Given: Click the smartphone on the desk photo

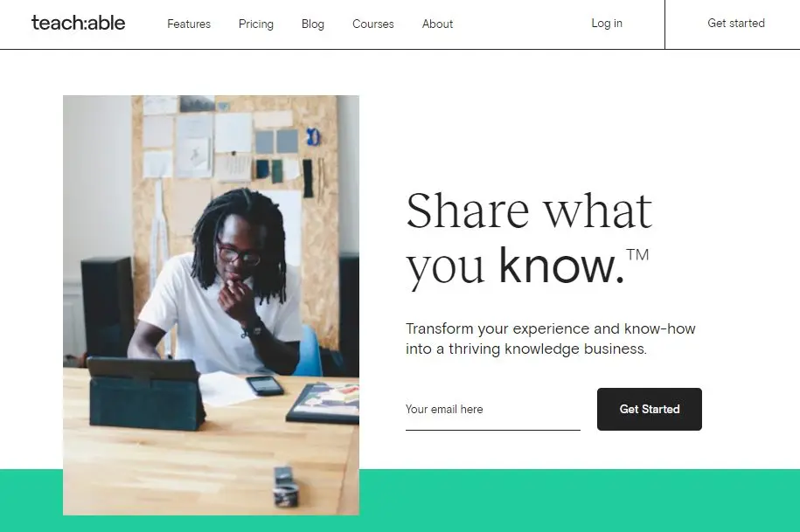Looking at the screenshot, I should [264, 384].
